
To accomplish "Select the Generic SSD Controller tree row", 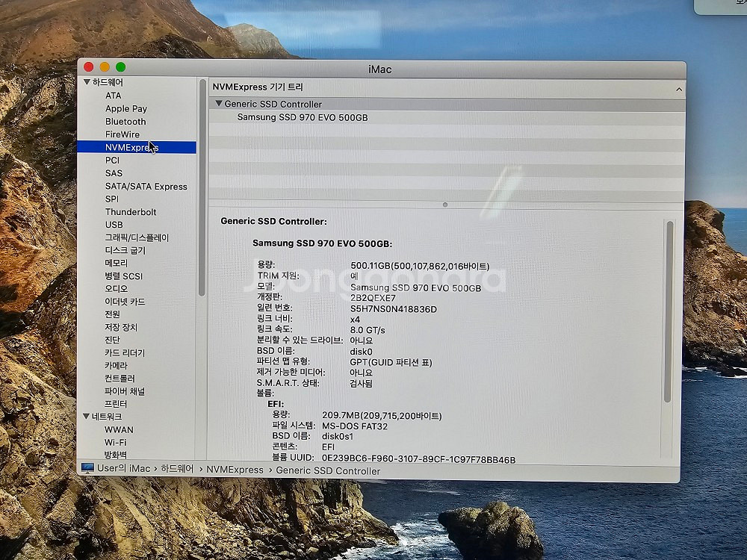I will (x=447, y=105).
